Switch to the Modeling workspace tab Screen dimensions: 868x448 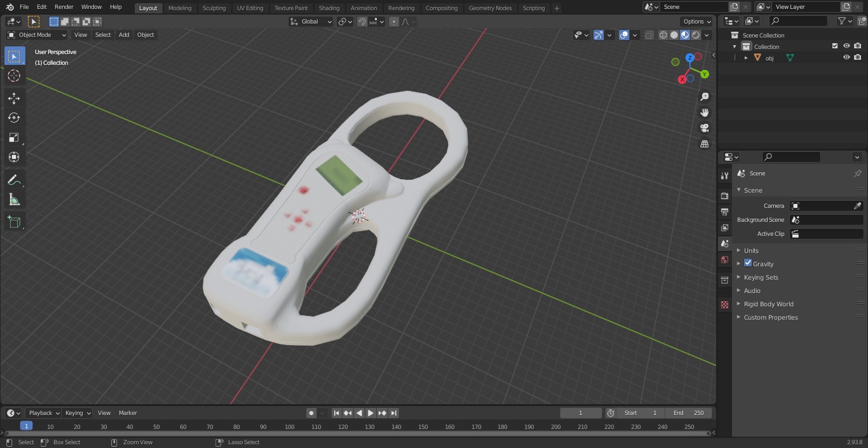(x=180, y=8)
